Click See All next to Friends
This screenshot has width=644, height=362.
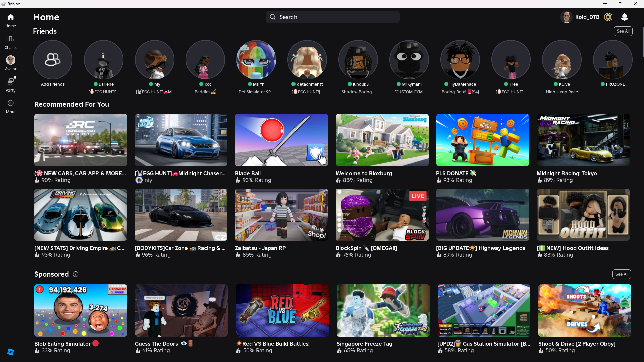click(x=623, y=31)
